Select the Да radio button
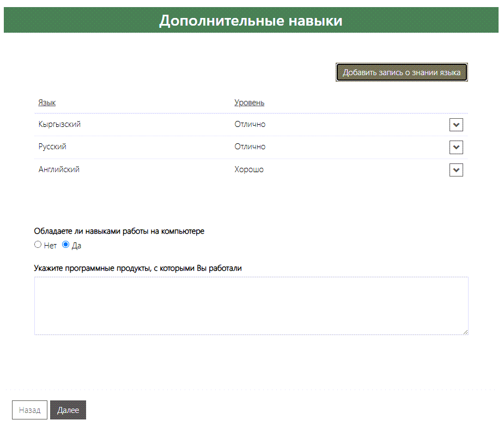 pyautogui.click(x=65, y=245)
